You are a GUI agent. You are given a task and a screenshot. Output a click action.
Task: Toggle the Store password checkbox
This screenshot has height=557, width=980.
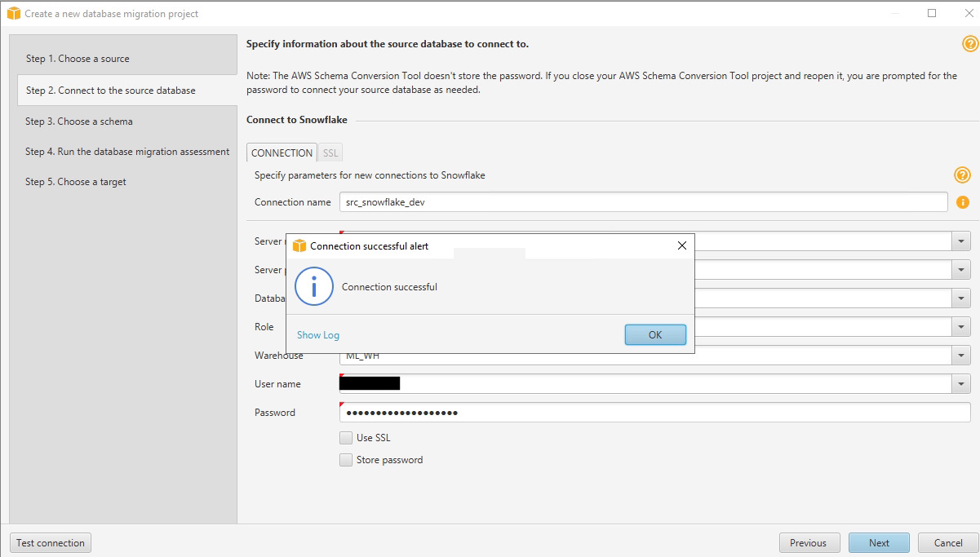[346, 460]
